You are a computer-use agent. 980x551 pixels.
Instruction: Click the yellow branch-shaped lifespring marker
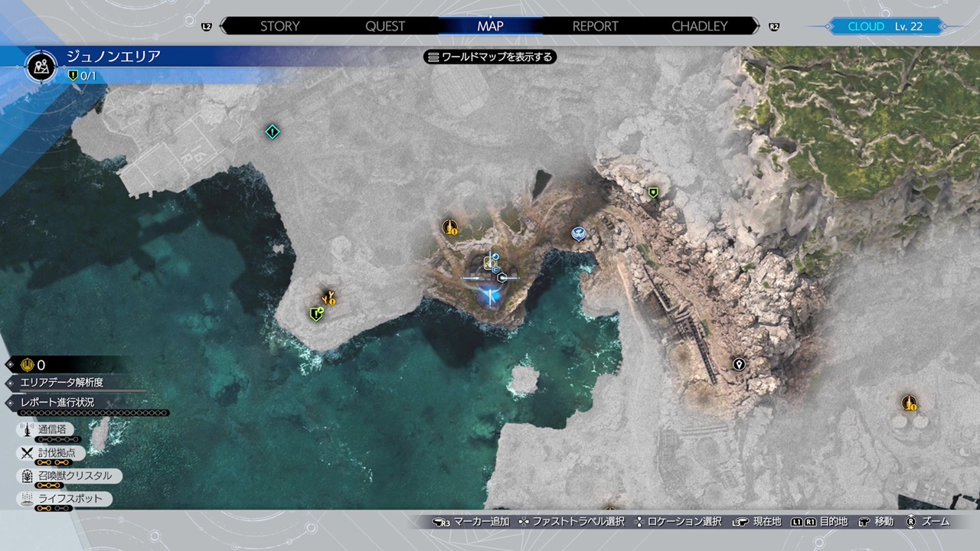328,296
